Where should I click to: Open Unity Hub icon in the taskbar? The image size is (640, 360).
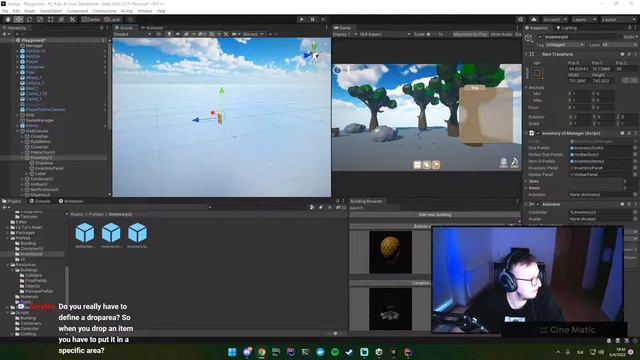pos(379,352)
